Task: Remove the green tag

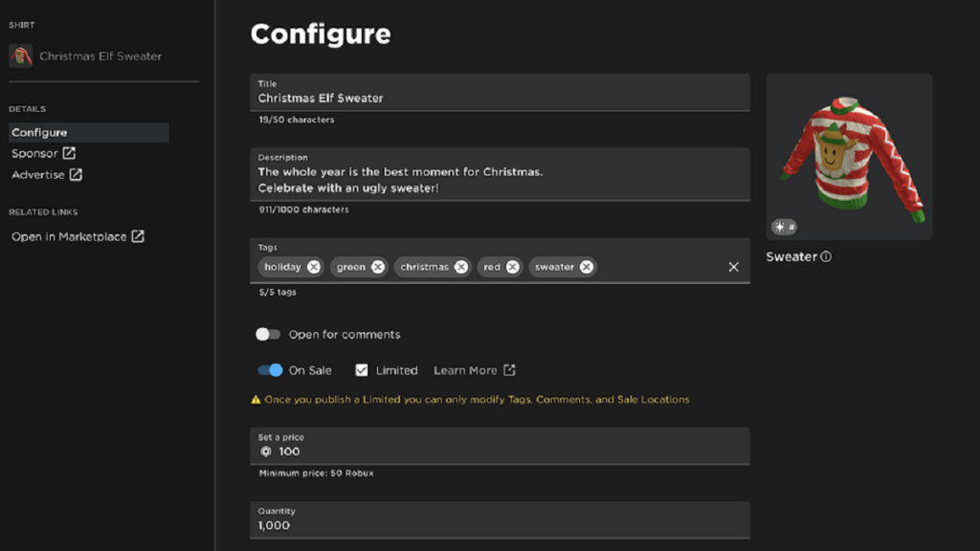Action: click(x=377, y=267)
